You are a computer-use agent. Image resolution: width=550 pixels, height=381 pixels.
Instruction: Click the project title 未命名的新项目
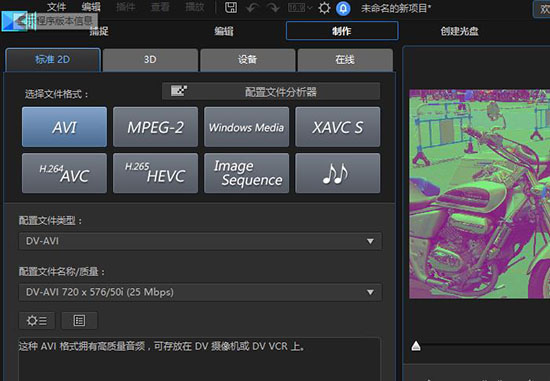click(396, 8)
